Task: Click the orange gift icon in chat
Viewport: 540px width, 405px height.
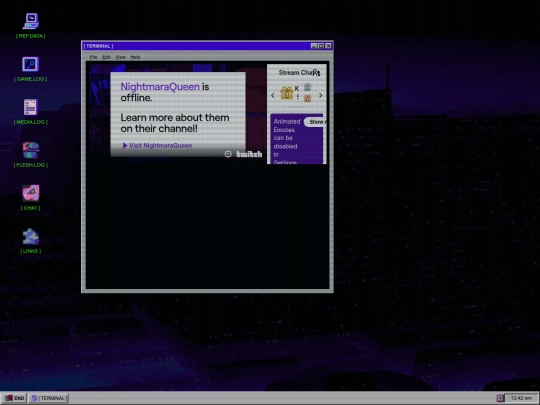Action: point(308,98)
